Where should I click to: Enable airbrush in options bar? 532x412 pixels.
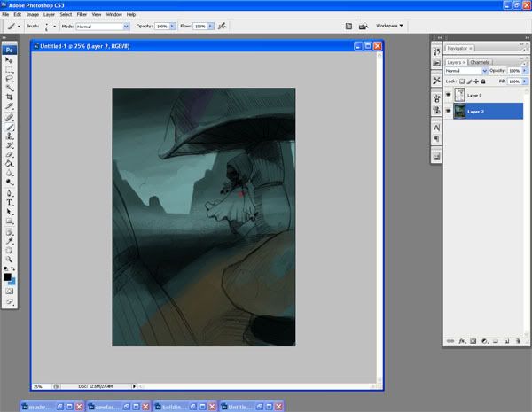click(x=223, y=26)
